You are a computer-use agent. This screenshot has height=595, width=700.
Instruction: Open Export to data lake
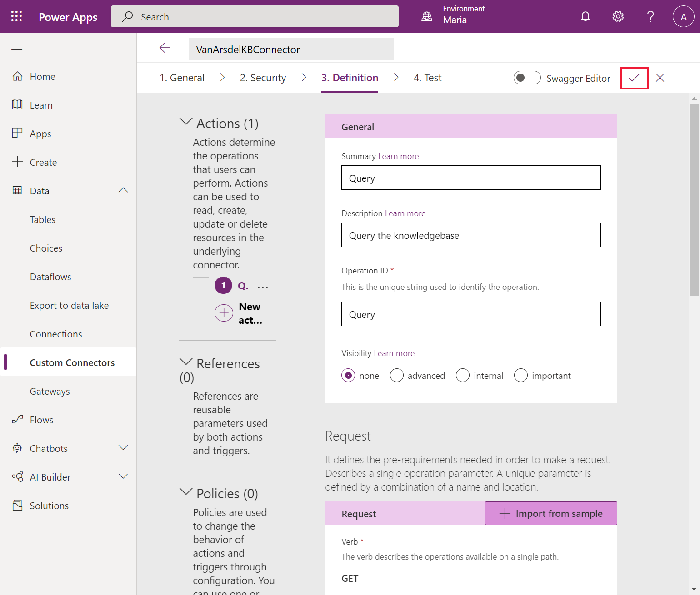[x=69, y=305]
